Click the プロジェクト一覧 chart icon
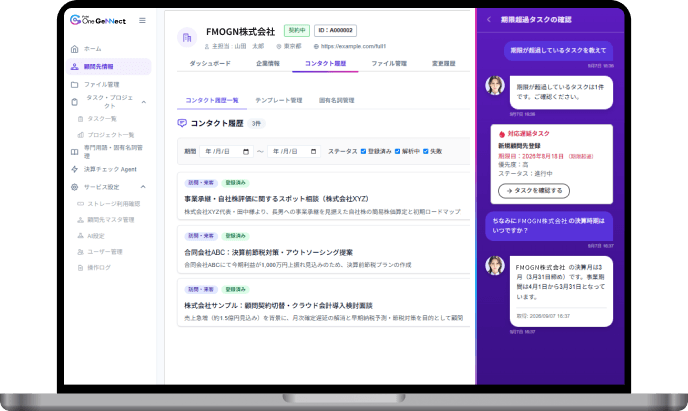The image size is (688, 411). (80, 135)
